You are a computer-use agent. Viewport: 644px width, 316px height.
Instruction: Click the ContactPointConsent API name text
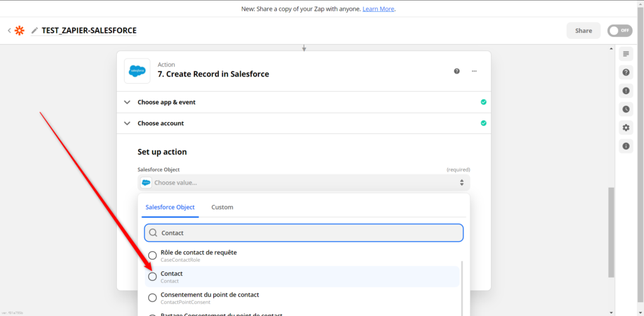pyautogui.click(x=186, y=302)
